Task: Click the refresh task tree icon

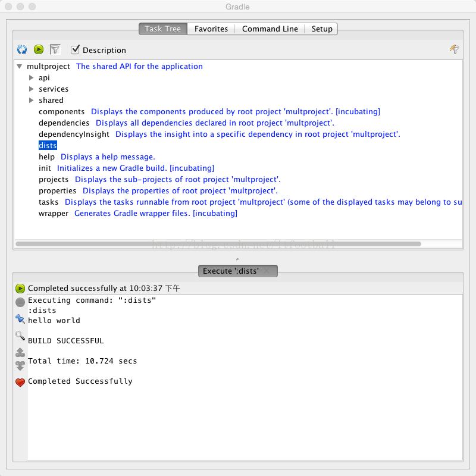Action: click(22, 49)
